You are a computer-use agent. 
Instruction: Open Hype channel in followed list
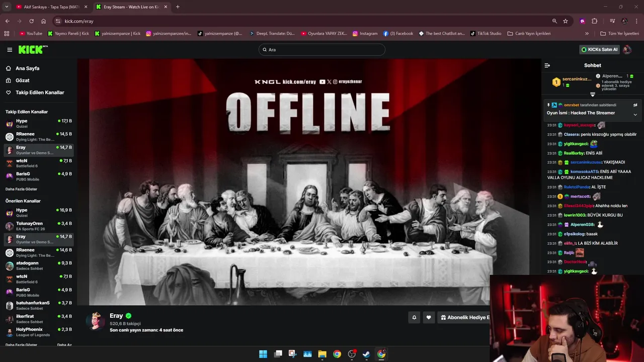pyautogui.click(x=38, y=124)
